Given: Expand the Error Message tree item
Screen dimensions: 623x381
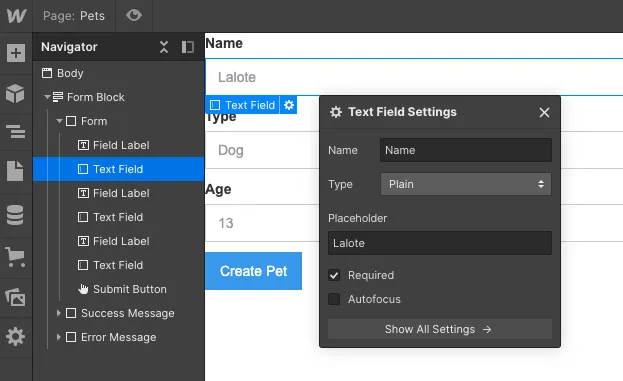Looking at the screenshot, I should pyautogui.click(x=59, y=337).
